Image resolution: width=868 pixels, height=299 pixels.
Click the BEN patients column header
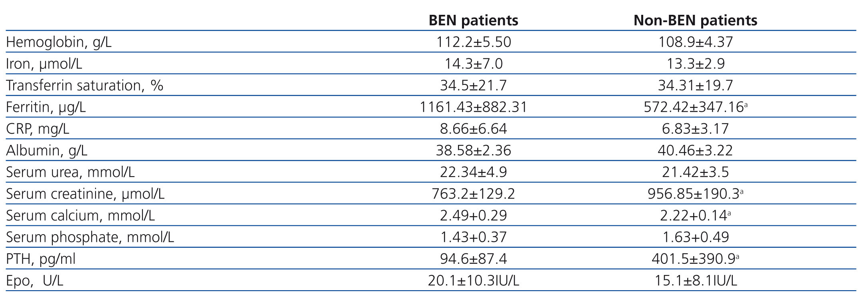click(x=473, y=20)
